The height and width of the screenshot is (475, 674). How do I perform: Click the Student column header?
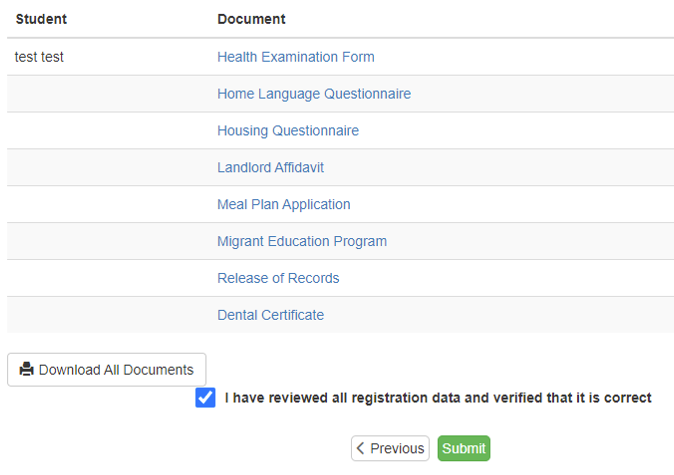(x=41, y=19)
